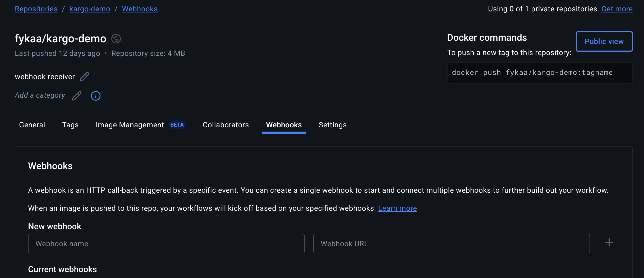Click the info icon beside Add a category
644x278 pixels.
tap(95, 96)
